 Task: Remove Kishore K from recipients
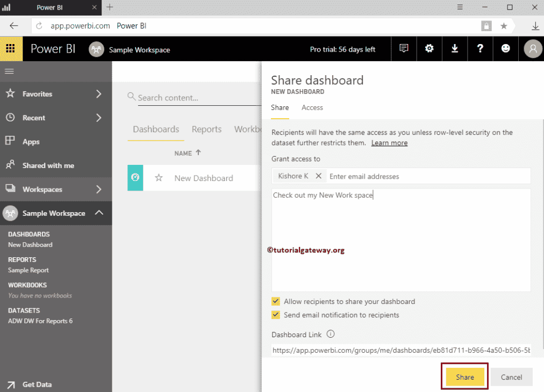318,176
